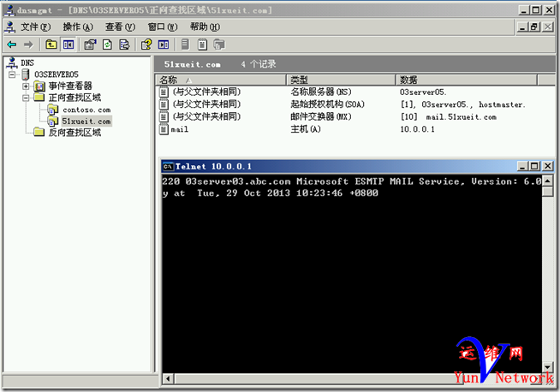The height and width of the screenshot is (392, 560).
Task: Click the Telnet vertical scrollbar up arrow
Action: tap(547, 181)
